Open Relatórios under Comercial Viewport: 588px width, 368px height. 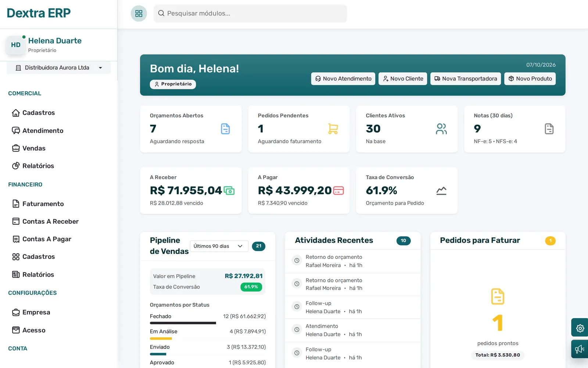(x=33, y=166)
